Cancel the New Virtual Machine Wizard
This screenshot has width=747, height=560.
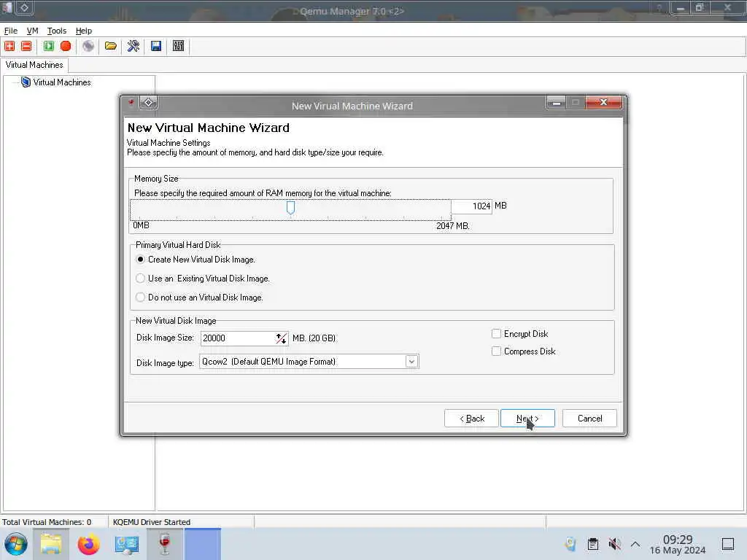point(589,419)
